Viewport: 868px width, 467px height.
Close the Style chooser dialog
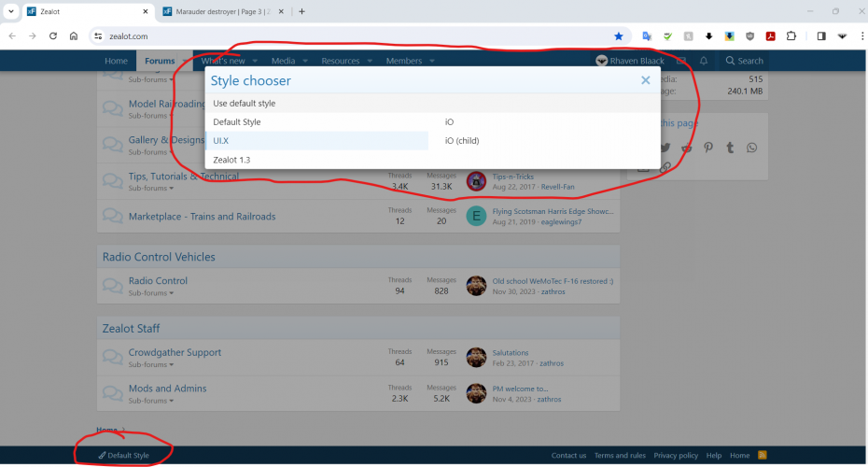pyautogui.click(x=646, y=80)
